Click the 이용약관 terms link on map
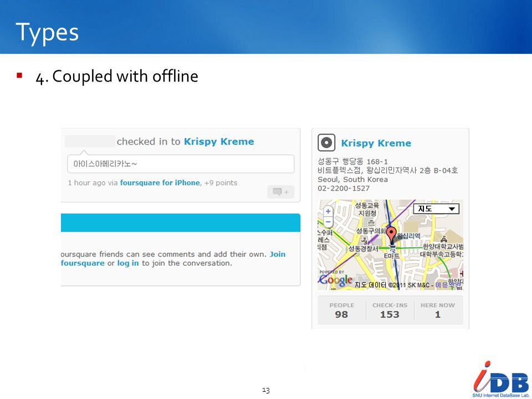 coord(448,284)
